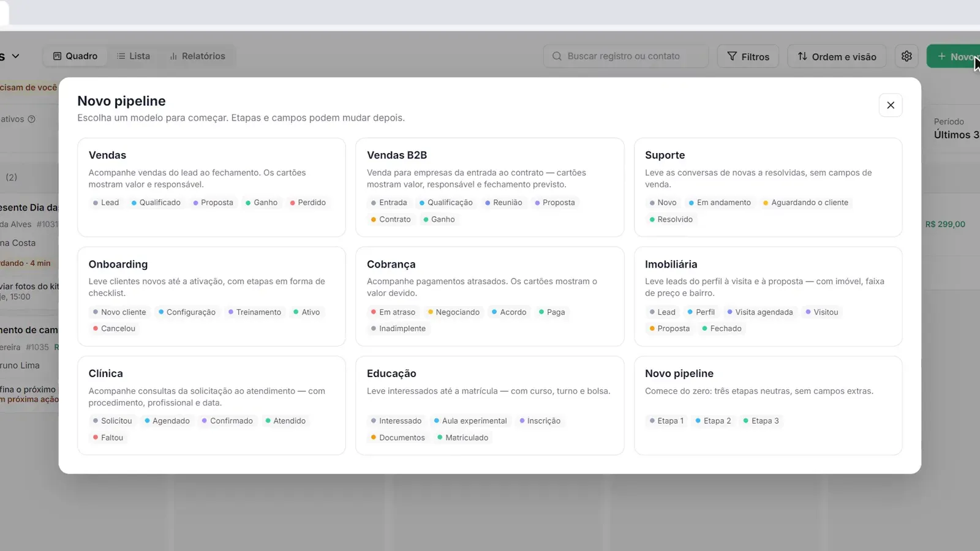This screenshot has height=551, width=980.
Task: Click the Etapa 2 chip
Action: pyautogui.click(x=713, y=421)
